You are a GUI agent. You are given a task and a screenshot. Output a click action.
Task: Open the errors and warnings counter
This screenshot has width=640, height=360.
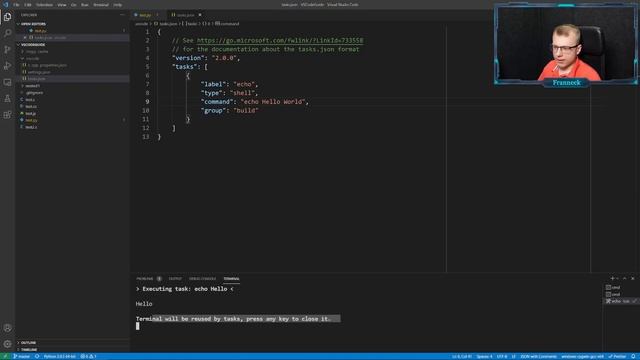pos(88,356)
